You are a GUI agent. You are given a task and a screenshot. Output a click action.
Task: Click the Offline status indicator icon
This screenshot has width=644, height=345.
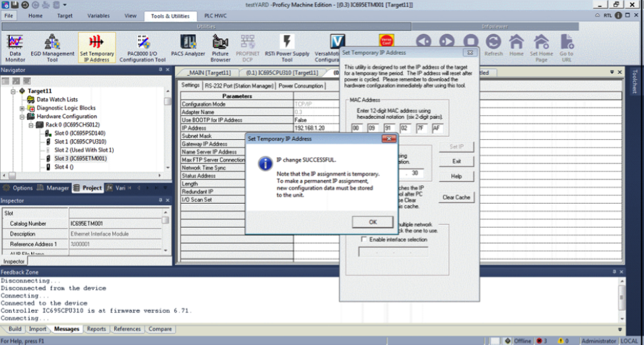coord(508,341)
